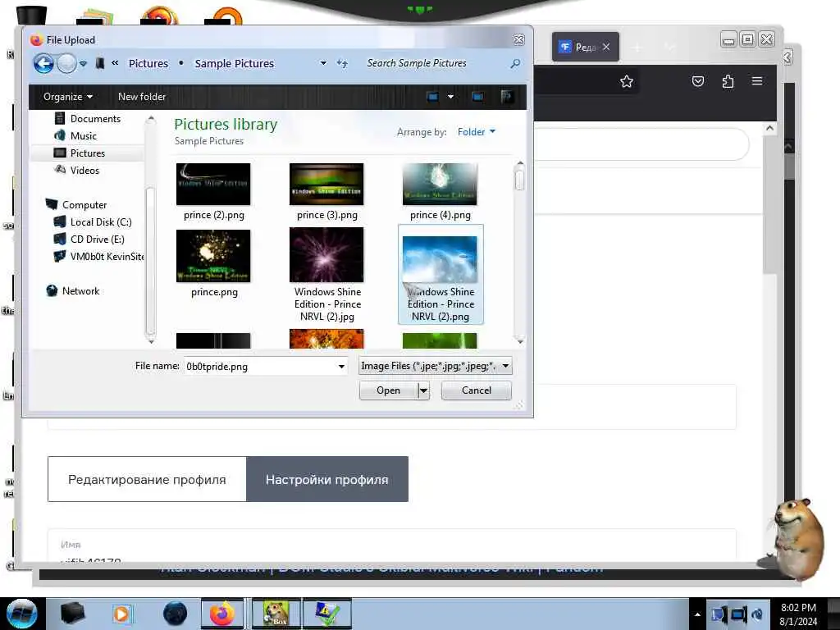Screen dimensions: 840x630
Task: Click the Sample Pictures breadcrumb
Action: coord(234,63)
